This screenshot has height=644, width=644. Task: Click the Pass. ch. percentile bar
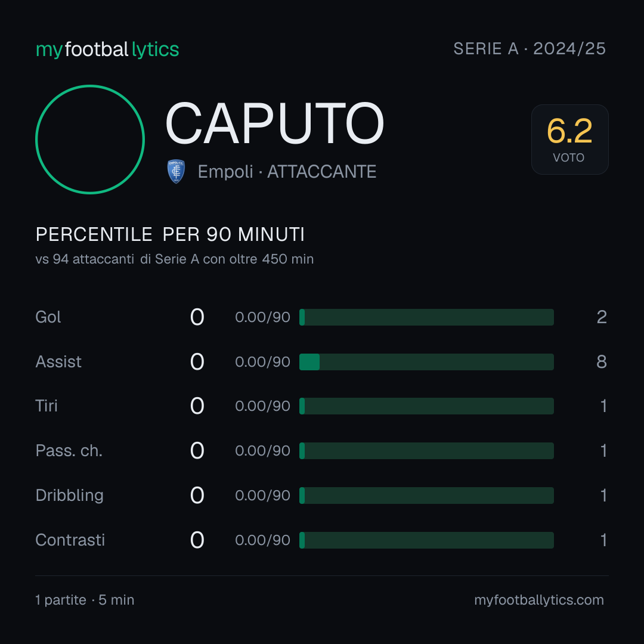point(426,451)
